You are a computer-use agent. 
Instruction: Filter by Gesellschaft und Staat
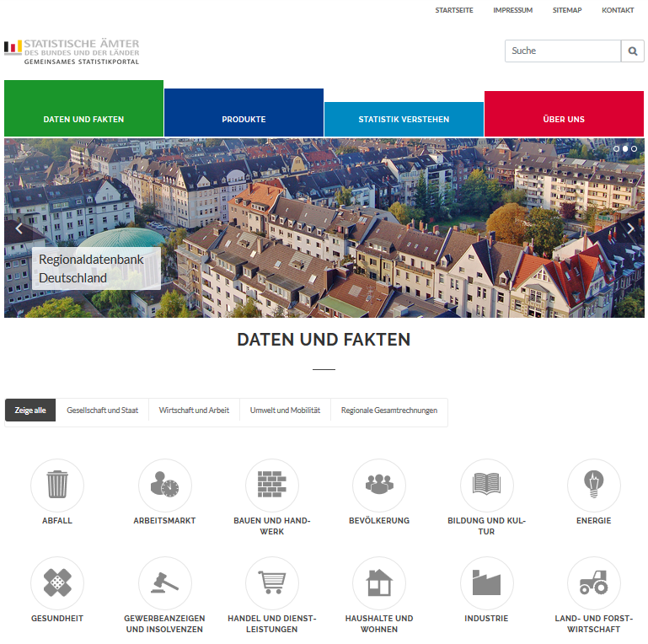pyautogui.click(x=103, y=410)
